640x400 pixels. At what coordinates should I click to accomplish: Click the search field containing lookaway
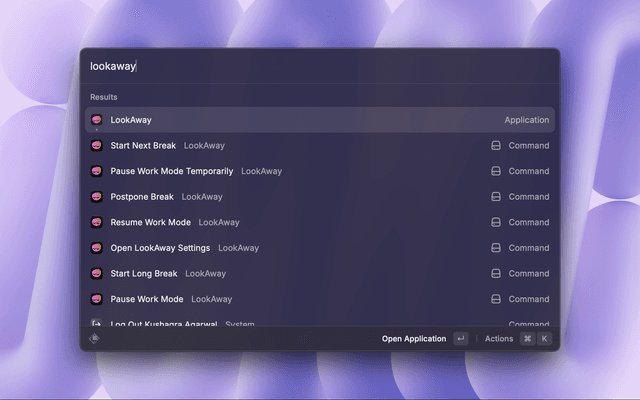pos(320,66)
